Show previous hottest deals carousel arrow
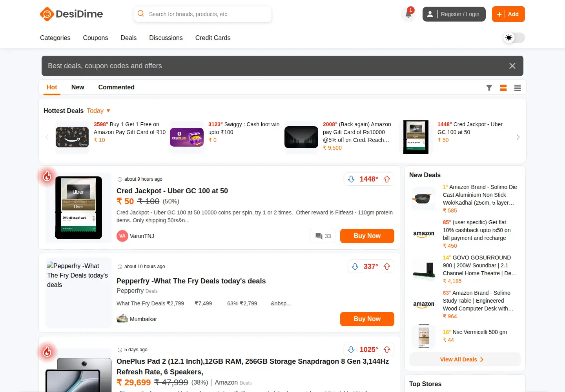The width and height of the screenshot is (565, 392). 47,137
